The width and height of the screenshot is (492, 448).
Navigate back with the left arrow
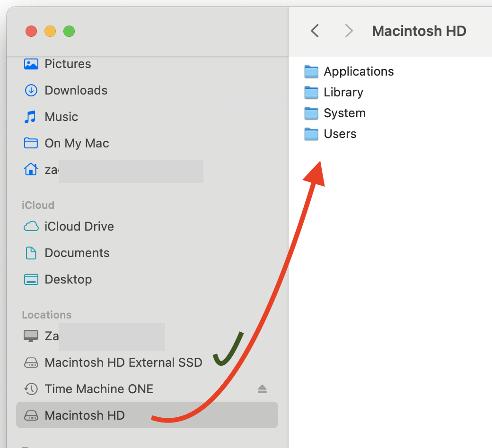click(315, 31)
